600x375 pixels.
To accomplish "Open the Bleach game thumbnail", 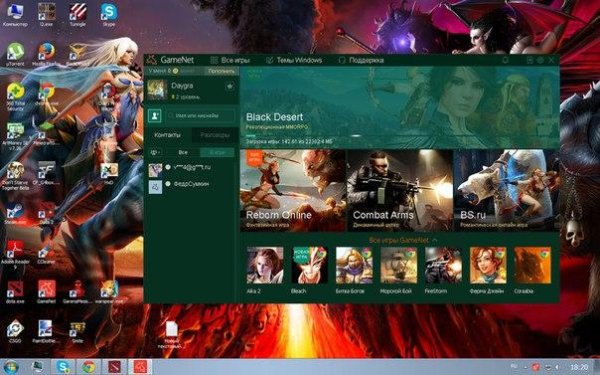I will tap(310, 265).
